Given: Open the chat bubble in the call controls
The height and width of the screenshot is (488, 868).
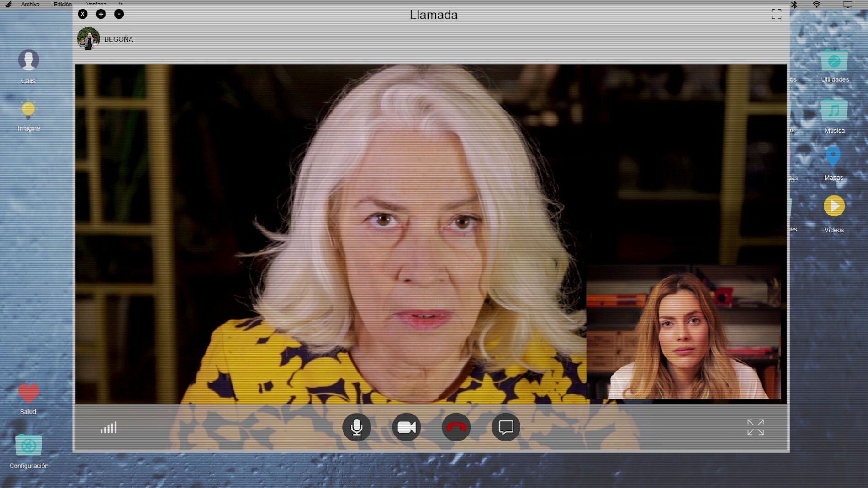Looking at the screenshot, I should 506,427.
